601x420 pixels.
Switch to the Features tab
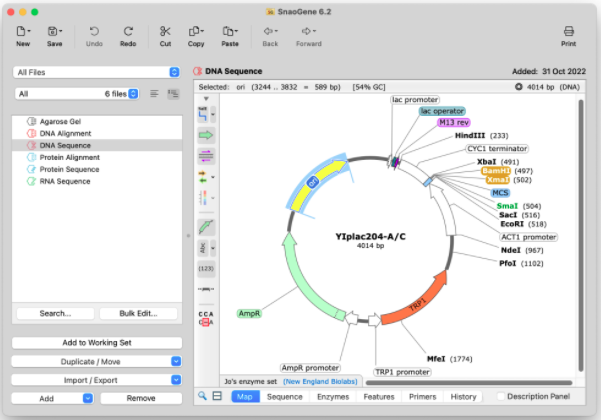(x=379, y=397)
